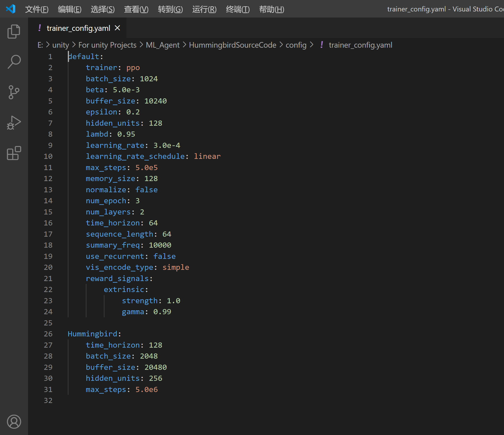Select the trainer_config.yaml editor tab
This screenshot has width=504, height=435.
[78, 28]
